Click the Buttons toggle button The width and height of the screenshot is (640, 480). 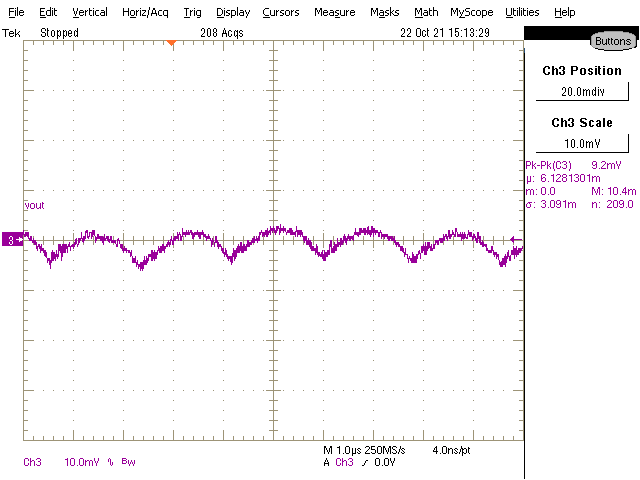pos(613,41)
